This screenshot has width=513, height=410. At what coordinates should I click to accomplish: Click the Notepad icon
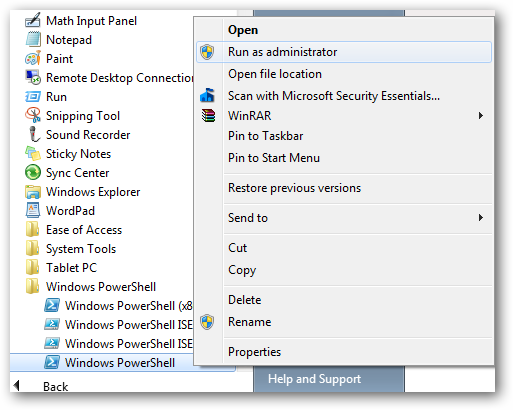tap(33, 39)
